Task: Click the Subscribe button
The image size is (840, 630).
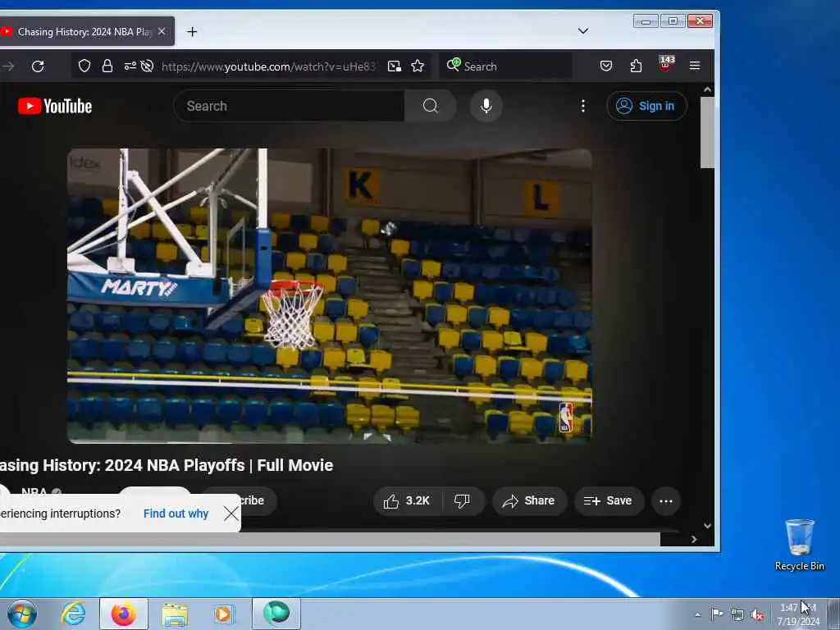Action: pyautogui.click(x=257, y=500)
